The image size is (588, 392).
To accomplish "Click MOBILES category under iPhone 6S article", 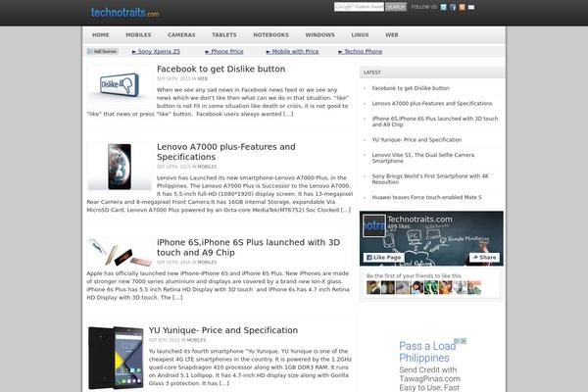I will tap(207, 263).
